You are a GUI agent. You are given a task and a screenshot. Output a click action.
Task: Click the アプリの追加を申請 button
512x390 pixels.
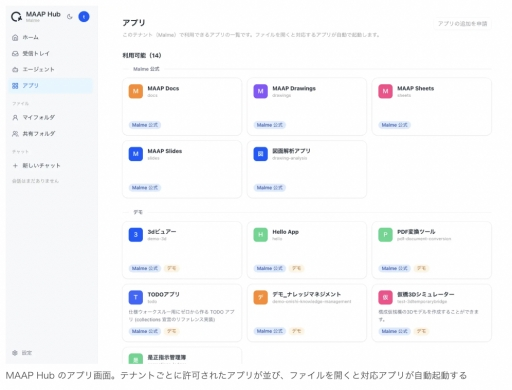(462, 24)
